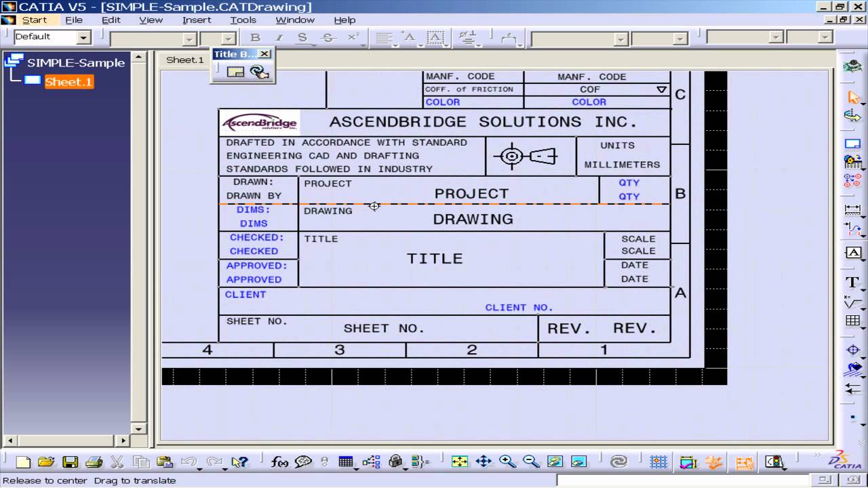Toggle the sketcher grid icon
Screen dimensions: 868x488
[658, 462]
